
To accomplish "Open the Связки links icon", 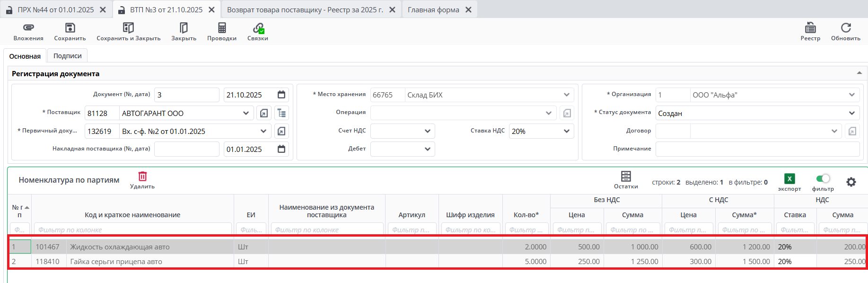I will pyautogui.click(x=258, y=28).
